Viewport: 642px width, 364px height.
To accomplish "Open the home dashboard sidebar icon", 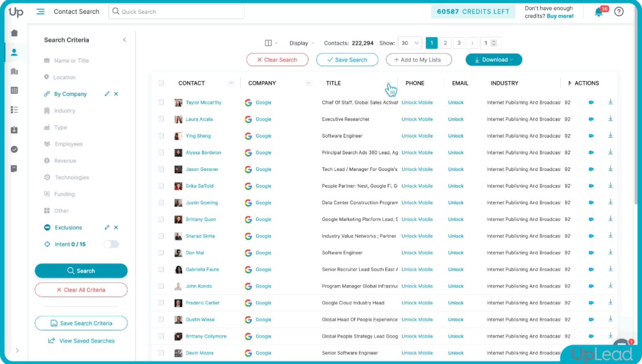I will [14, 33].
